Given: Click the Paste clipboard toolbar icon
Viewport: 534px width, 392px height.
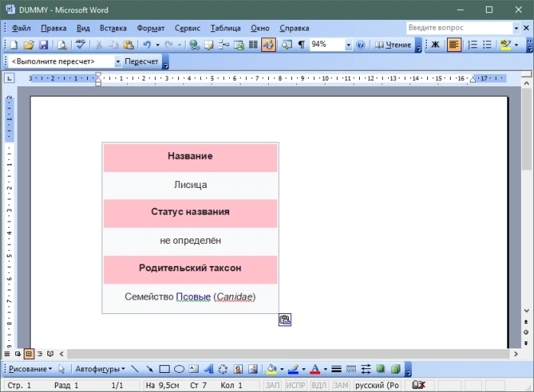Looking at the screenshot, I should [x=128, y=44].
